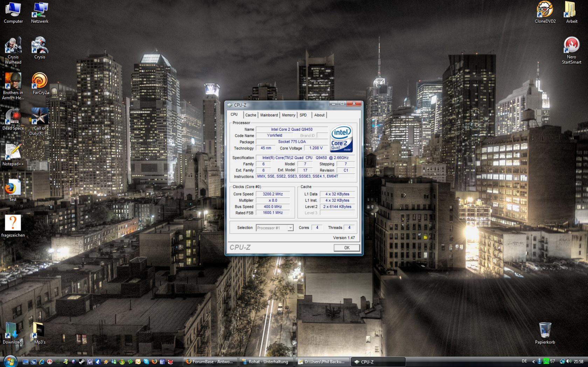The image size is (588, 367).
Task: Launch Steam from the quick launch bar
Action: point(82,362)
